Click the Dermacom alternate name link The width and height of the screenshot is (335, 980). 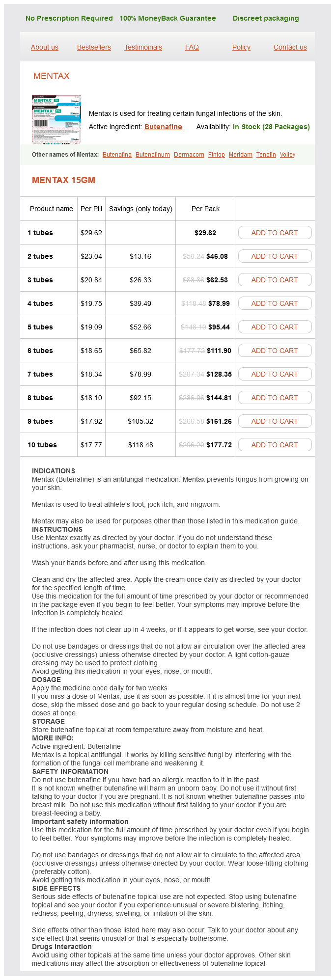[x=189, y=155]
